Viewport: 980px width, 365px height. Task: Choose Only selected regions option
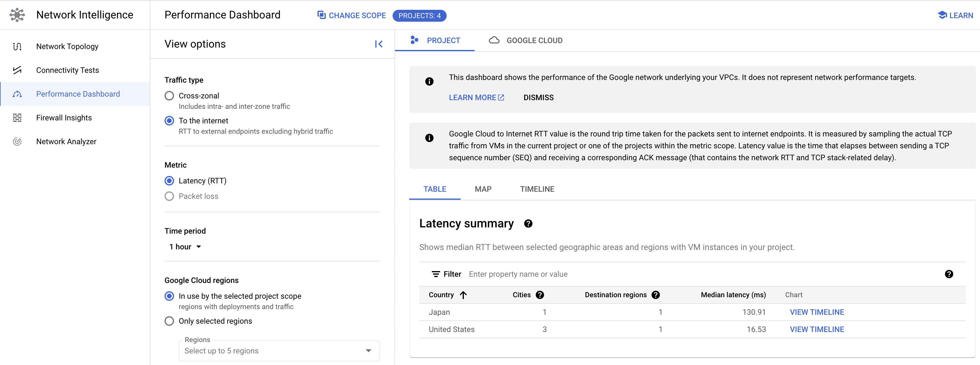click(169, 321)
